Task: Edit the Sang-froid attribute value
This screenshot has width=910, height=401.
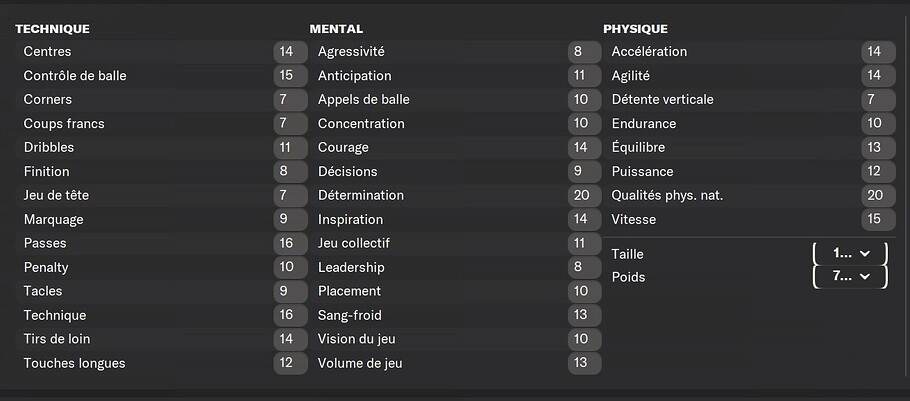Action: tap(584, 315)
